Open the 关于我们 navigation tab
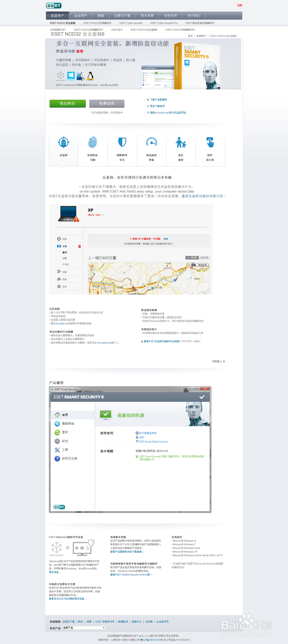This screenshot has height=644, width=288. [194, 16]
